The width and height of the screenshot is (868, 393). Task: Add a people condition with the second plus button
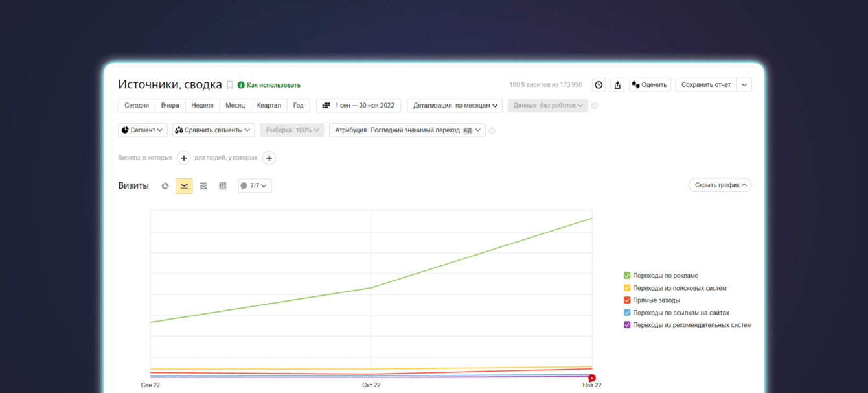click(269, 158)
